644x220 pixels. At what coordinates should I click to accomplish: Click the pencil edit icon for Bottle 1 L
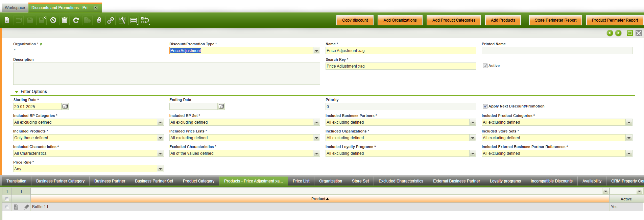(x=26, y=207)
